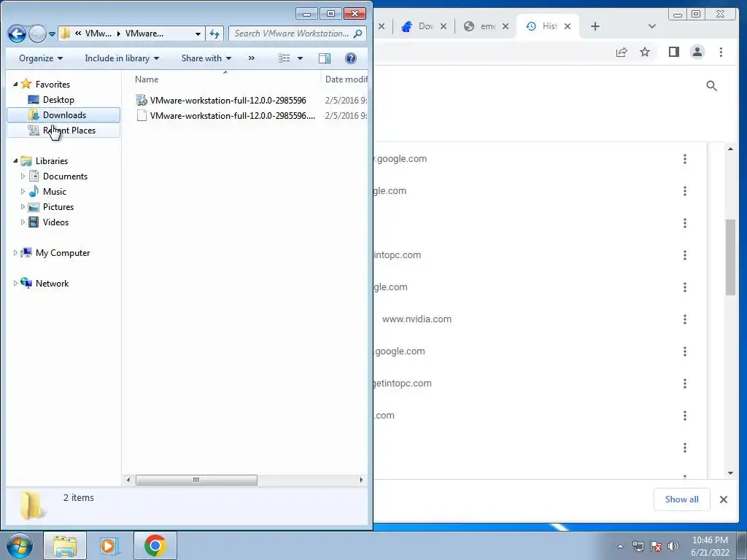Open view options dropdown arrow

click(x=300, y=58)
